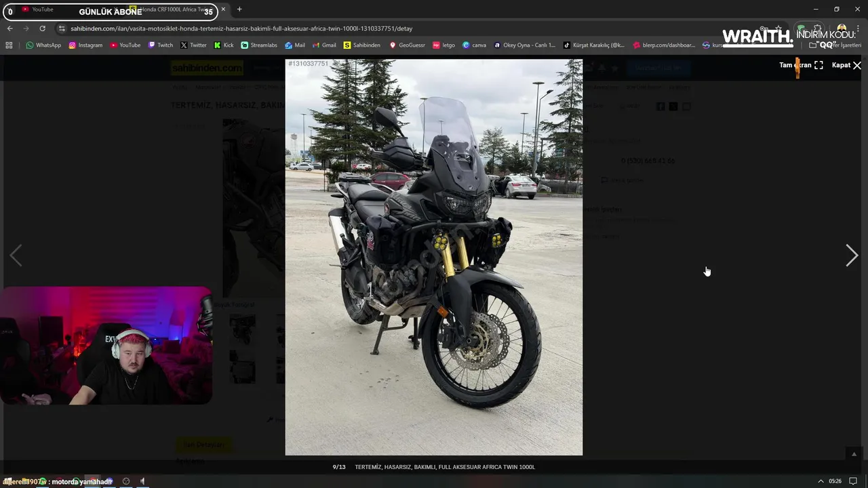Screen dimensions: 868x488
Task: Close the Honda CRF1000L Africa Twin tab
Action: 223,9
